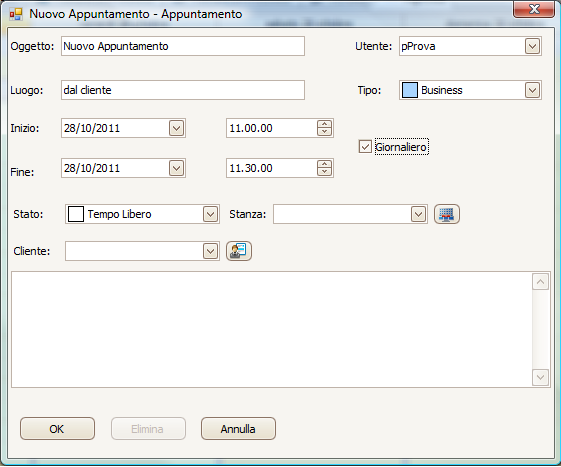Expand the Tipo dropdown showing Business
The image size is (561, 467).
(532, 90)
